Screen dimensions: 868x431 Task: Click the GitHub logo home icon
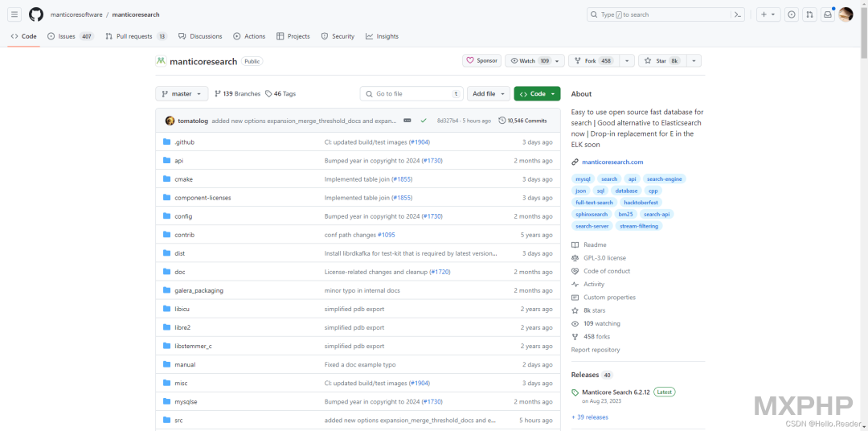click(36, 14)
